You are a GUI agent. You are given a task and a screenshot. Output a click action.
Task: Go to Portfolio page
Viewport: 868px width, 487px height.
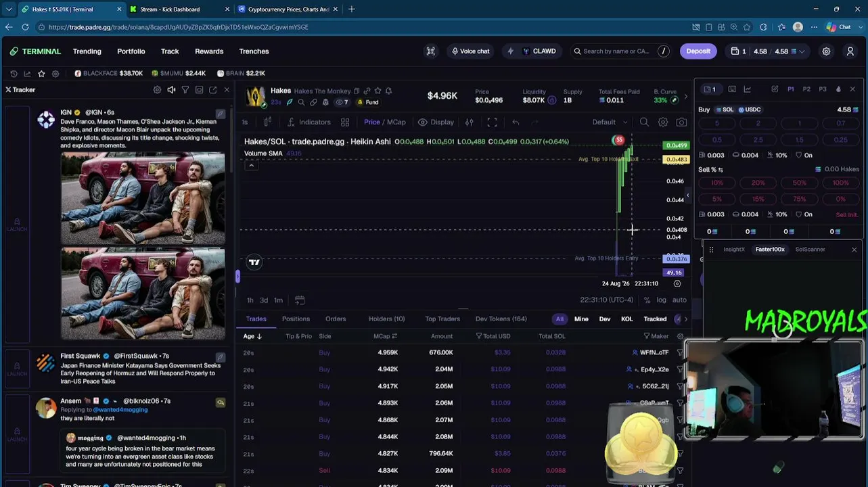coord(131,51)
